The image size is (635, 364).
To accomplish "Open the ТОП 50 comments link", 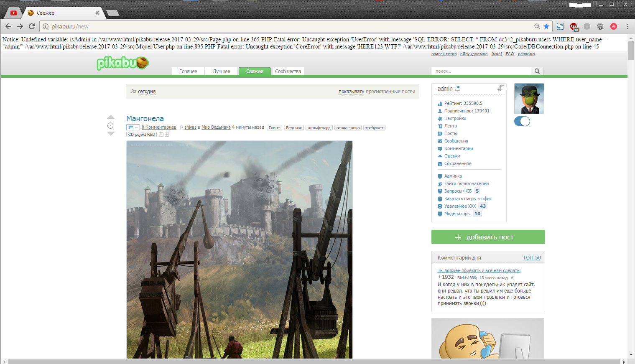I will [532, 258].
